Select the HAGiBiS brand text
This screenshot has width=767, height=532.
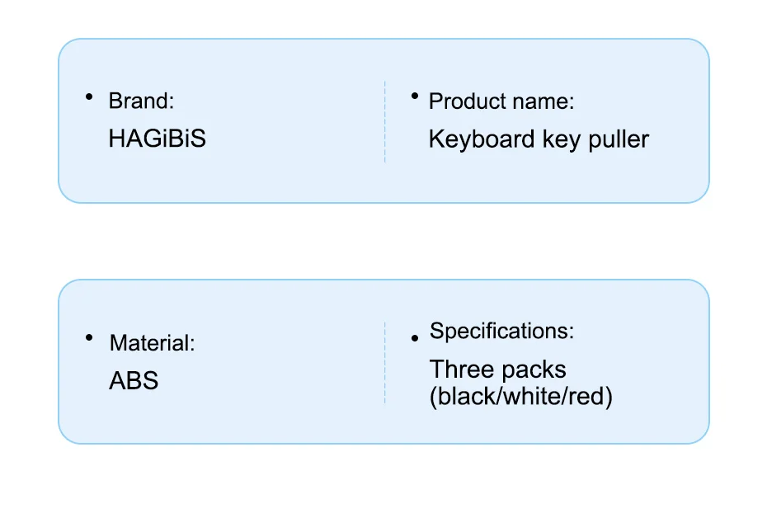click(157, 139)
